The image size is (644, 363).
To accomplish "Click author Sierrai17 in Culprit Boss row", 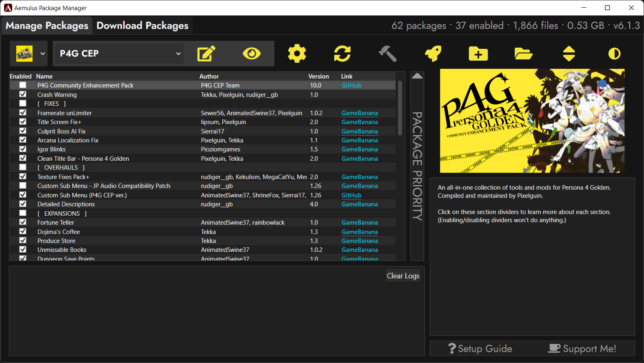I will click(x=213, y=131).
